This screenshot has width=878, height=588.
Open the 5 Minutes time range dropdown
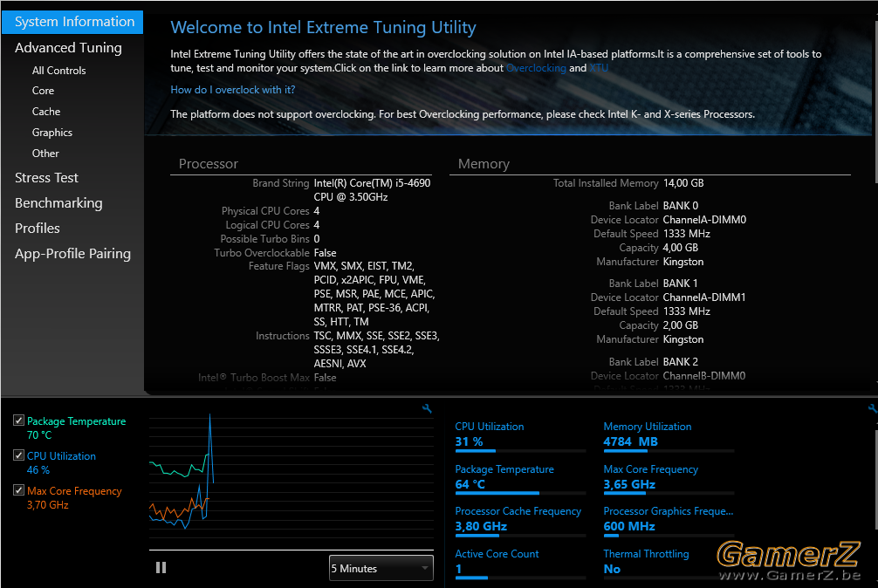click(x=381, y=568)
